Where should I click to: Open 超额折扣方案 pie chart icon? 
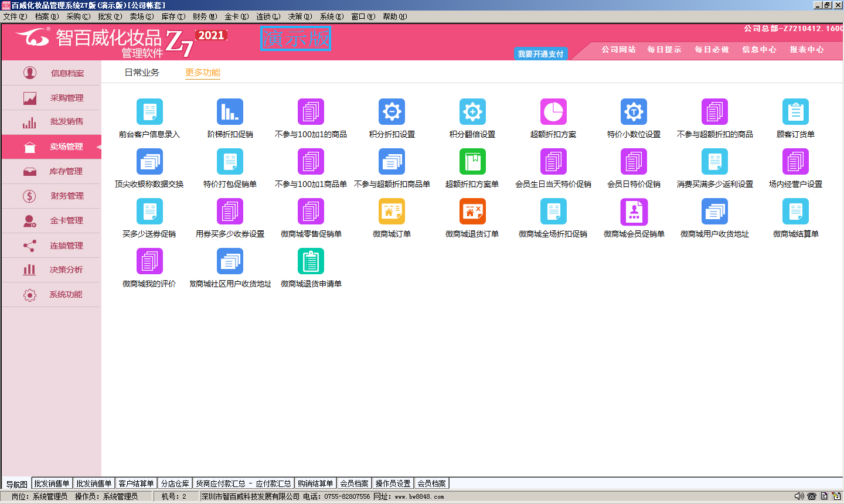coord(553,112)
